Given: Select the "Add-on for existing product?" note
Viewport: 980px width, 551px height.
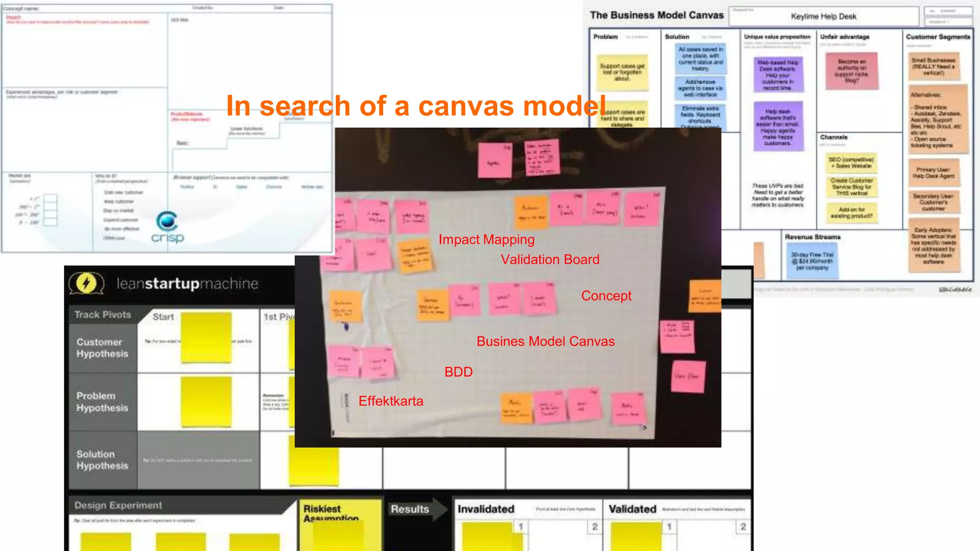Looking at the screenshot, I should [852, 213].
